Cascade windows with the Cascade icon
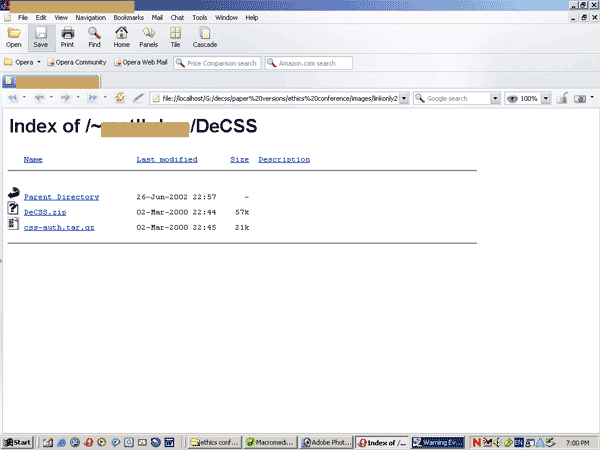Screen dimensions: 600x450 205,38
